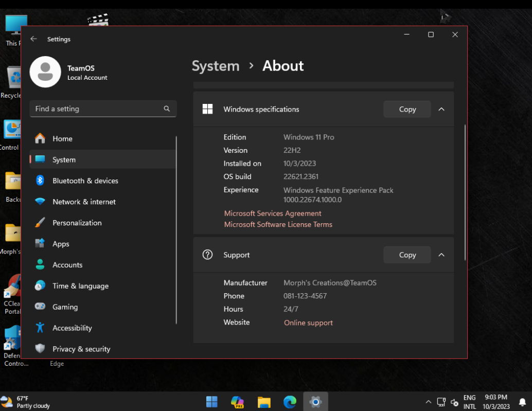This screenshot has width=532, height=411.
Task: Click the TeamOS Local Account name
Action: pyautogui.click(x=87, y=73)
